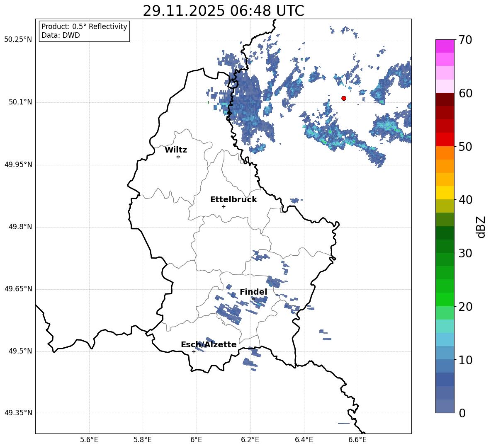
Task: Click the Wiltz station cross marker
Action: (x=178, y=157)
